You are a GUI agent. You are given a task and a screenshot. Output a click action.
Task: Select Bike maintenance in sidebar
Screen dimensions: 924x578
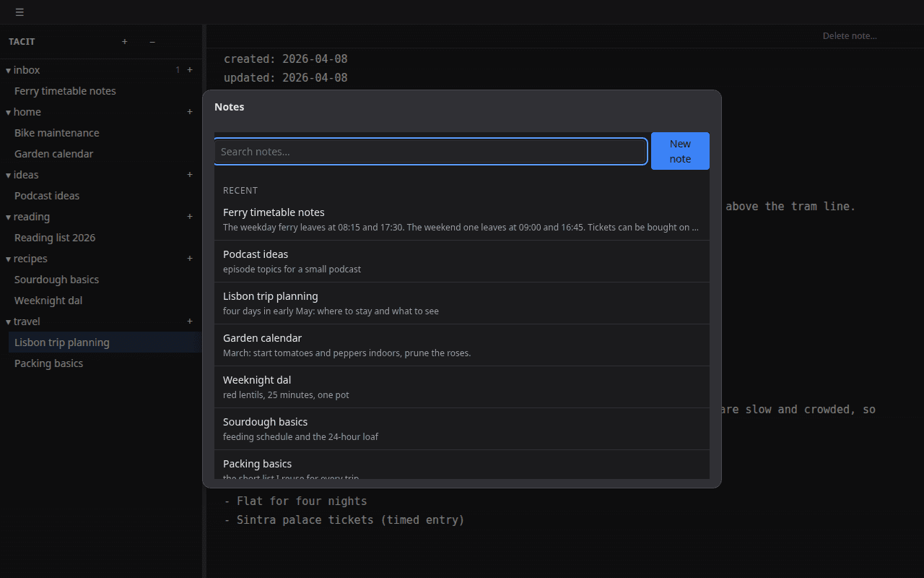[105, 133]
